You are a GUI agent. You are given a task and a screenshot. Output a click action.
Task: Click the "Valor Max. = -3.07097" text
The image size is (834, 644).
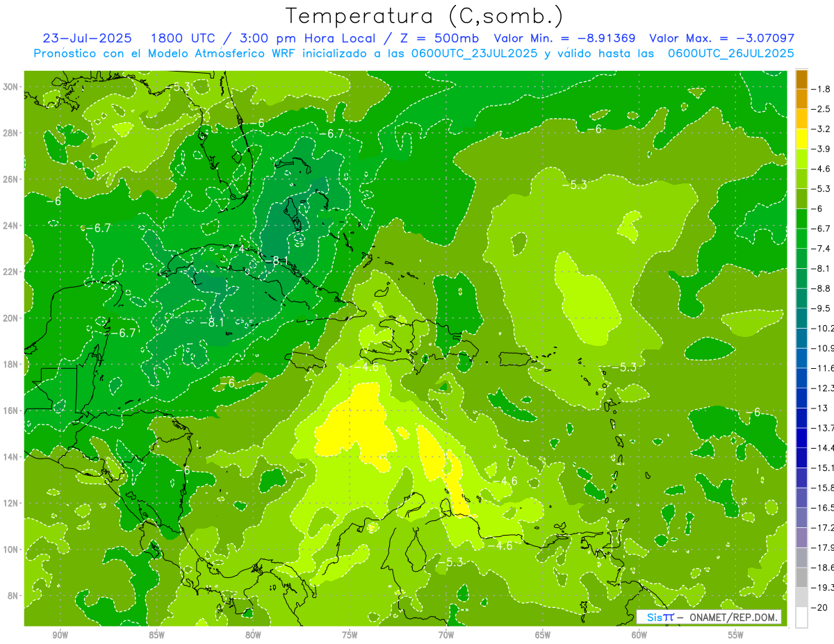tap(721, 38)
